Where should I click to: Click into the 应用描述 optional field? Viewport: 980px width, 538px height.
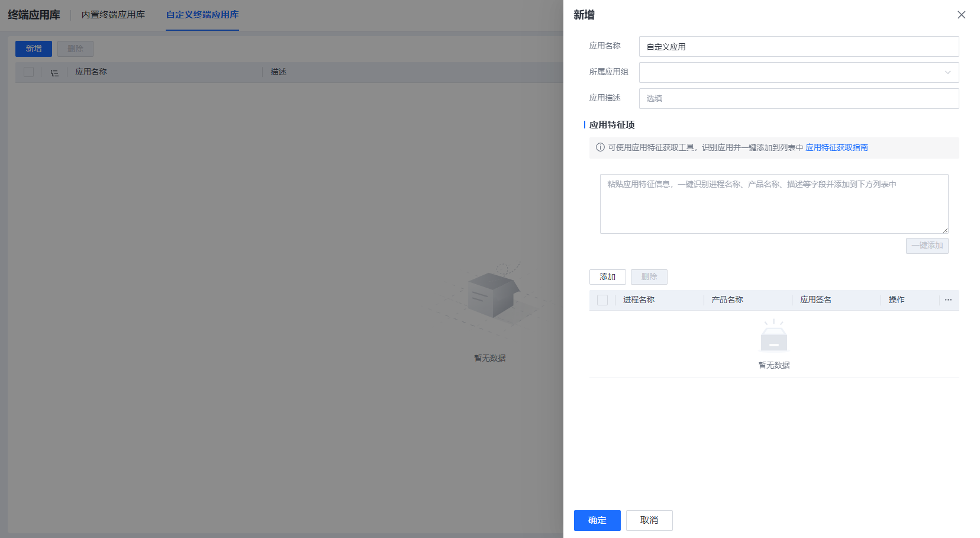coord(798,98)
